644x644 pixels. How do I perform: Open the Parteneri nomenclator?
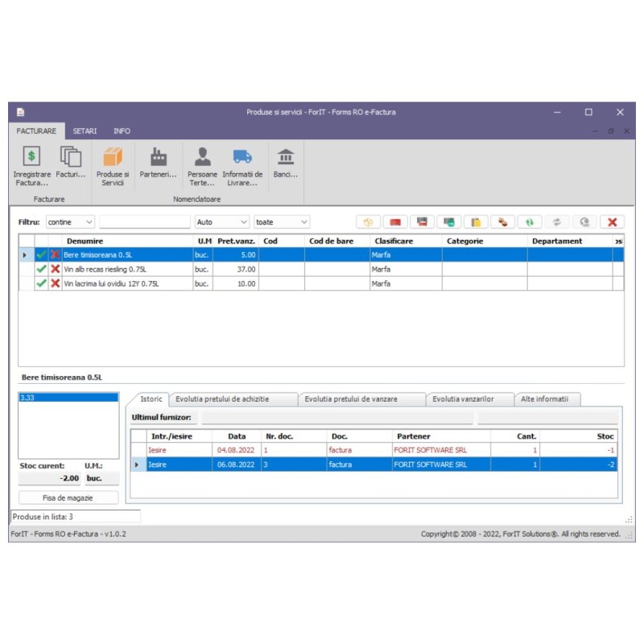click(158, 167)
